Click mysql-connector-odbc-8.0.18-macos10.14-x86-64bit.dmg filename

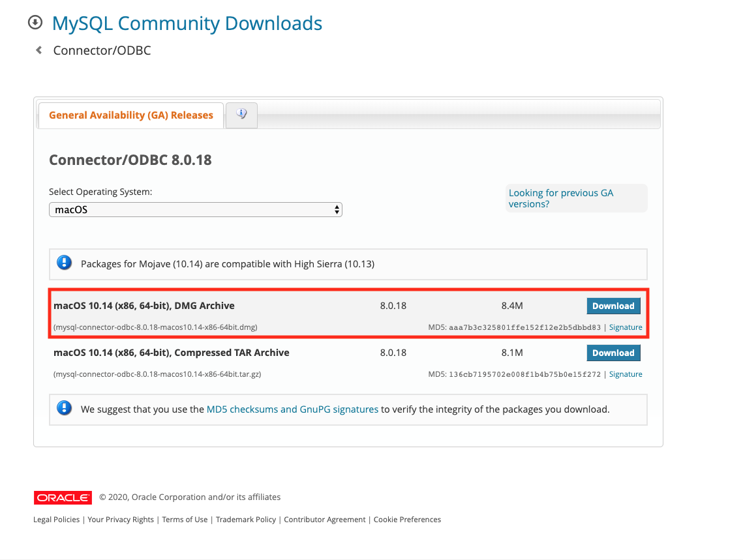click(155, 327)
